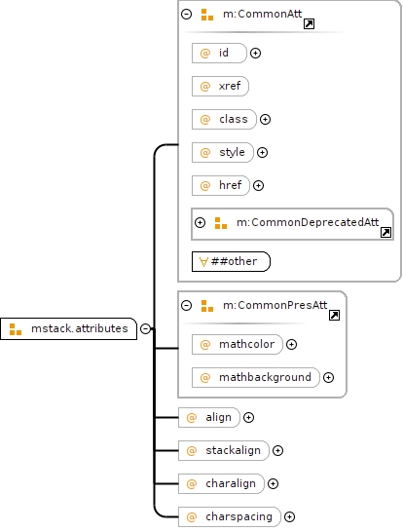Select the stackalign attribute node
The image size is (403, 532).
pyautogui.click(x=224, y=450)
